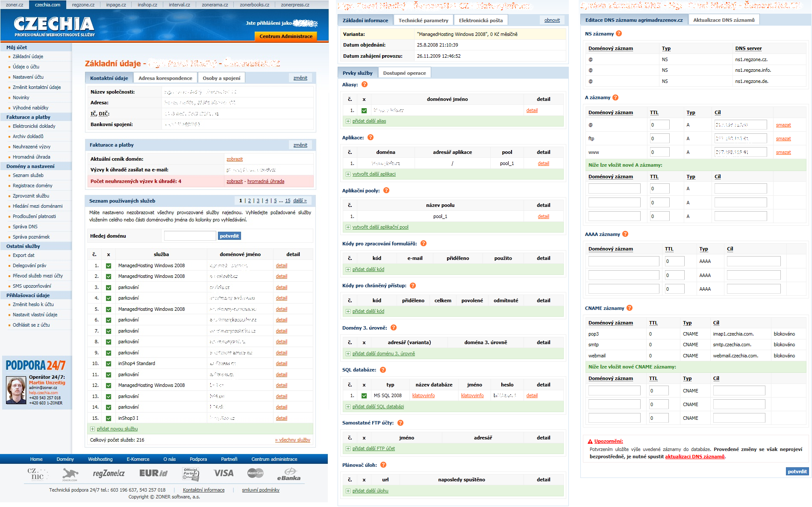Viewport: 812px width, 507px height.
Task: Click the Official Partner badge in footer
Action: click(x=191, y=473)
